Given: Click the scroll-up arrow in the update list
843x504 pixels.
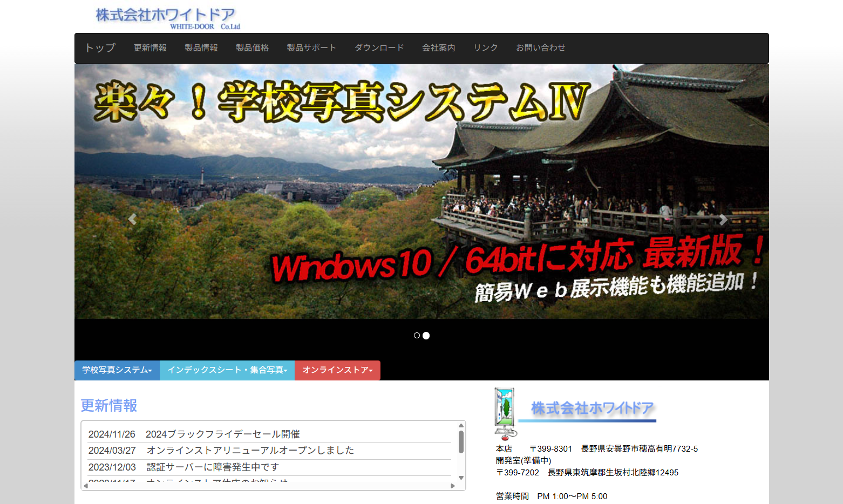Looking at the screenshot, I should (x=460, y=426).
